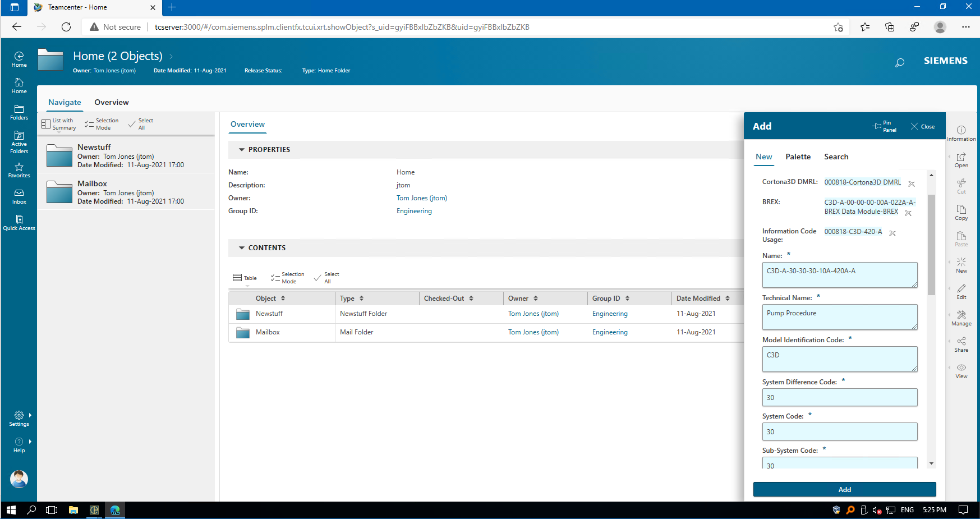Open the Engineering group link in properties
Screen dimensions: 980x519
(x=414, y=211)
